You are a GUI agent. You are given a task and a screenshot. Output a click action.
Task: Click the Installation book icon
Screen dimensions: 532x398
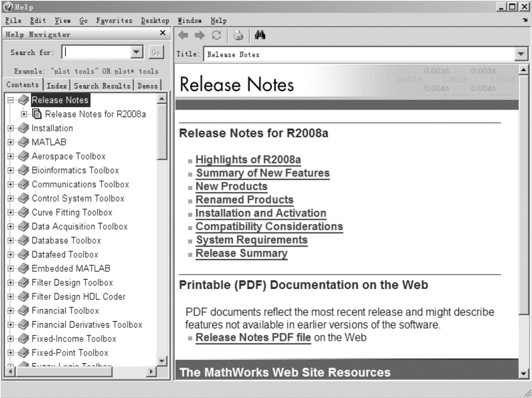pyautogui.click(x=24, y=128)
